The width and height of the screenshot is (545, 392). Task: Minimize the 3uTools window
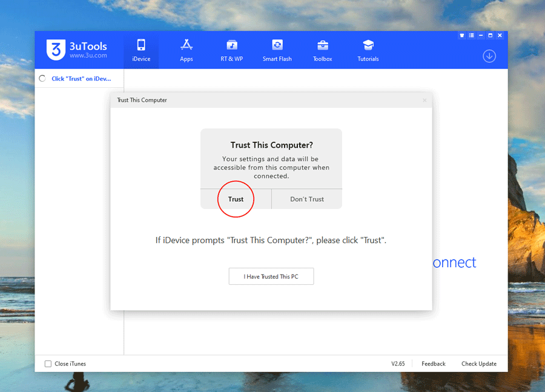[x=481, y=36]
